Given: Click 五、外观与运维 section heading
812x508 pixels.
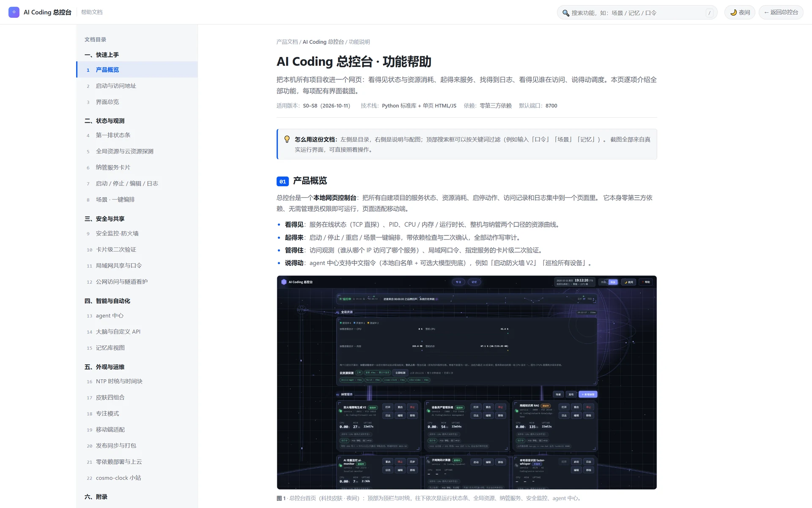Looking at the screenshot, I should tap(104, 367).
